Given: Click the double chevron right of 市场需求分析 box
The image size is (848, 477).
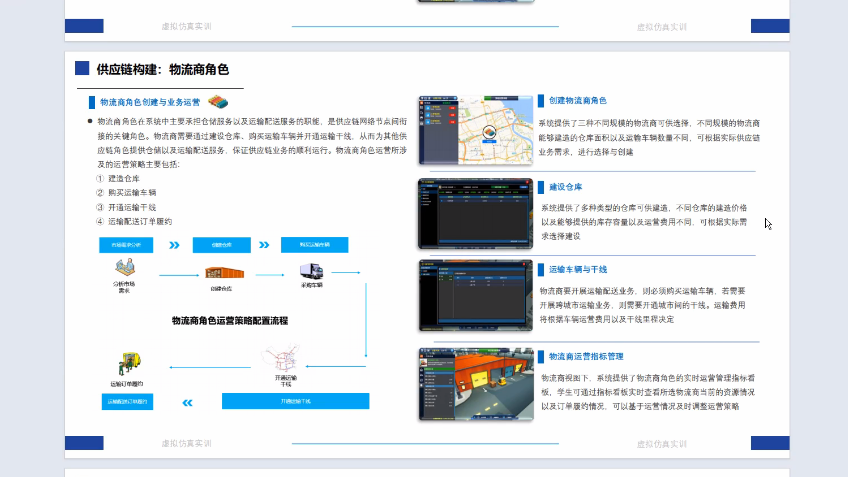Looking at the screenshot, I should pos(174,244).
